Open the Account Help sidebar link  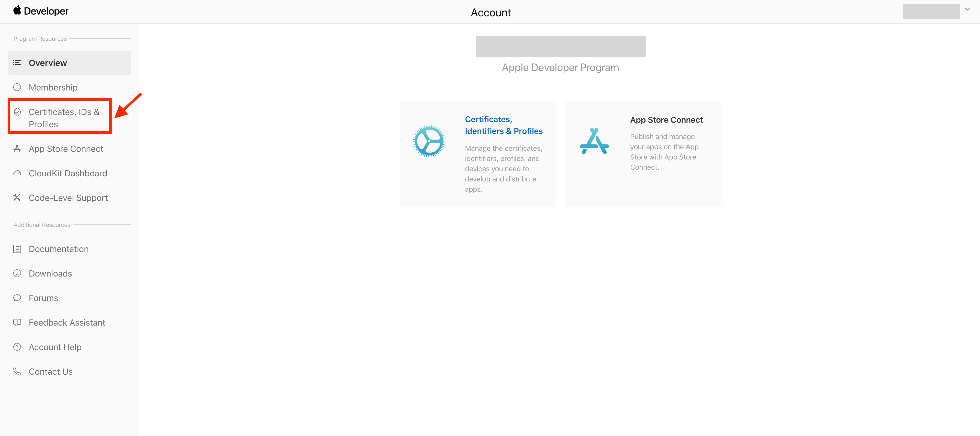55,347
